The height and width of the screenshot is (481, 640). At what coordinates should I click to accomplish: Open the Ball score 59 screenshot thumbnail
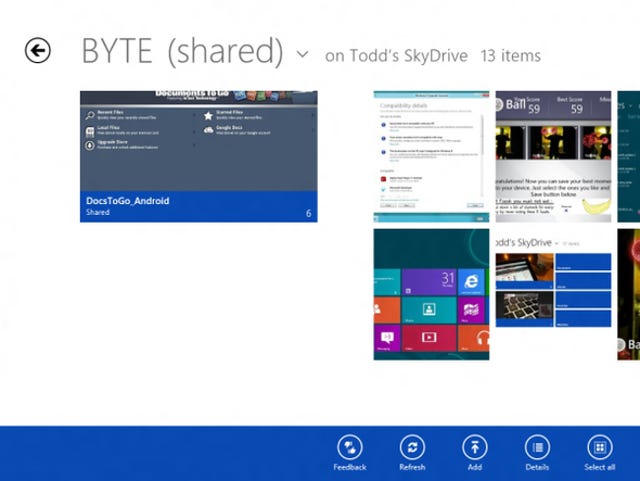pyautogui.click(x=553, y=156)
